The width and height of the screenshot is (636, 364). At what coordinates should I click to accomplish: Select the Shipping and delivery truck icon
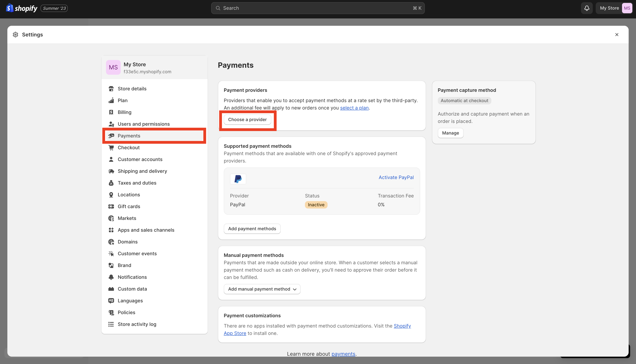coord(112,171)
